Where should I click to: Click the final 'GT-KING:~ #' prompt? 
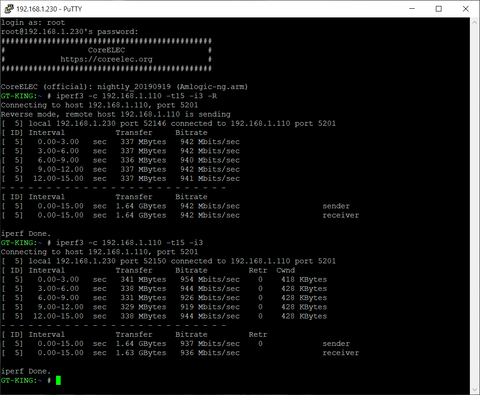point(26,380)
